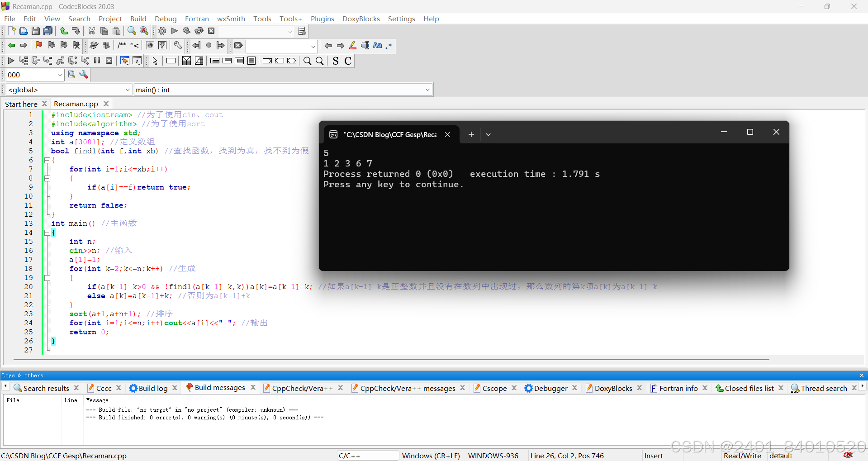Image resolution: width=868 pixels, height=461 pixels.
Task: Create a new file from toolbar
Action: (12, 31)
